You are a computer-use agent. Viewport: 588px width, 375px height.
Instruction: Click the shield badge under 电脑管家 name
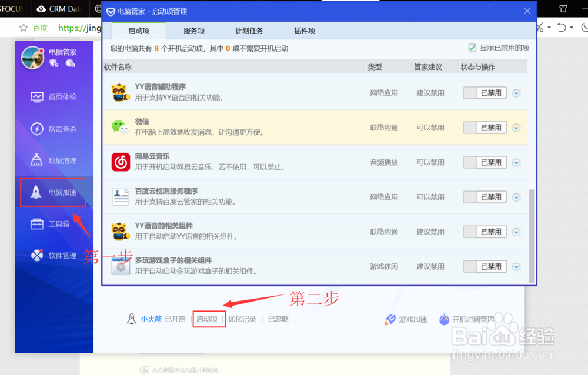(54, 63)
